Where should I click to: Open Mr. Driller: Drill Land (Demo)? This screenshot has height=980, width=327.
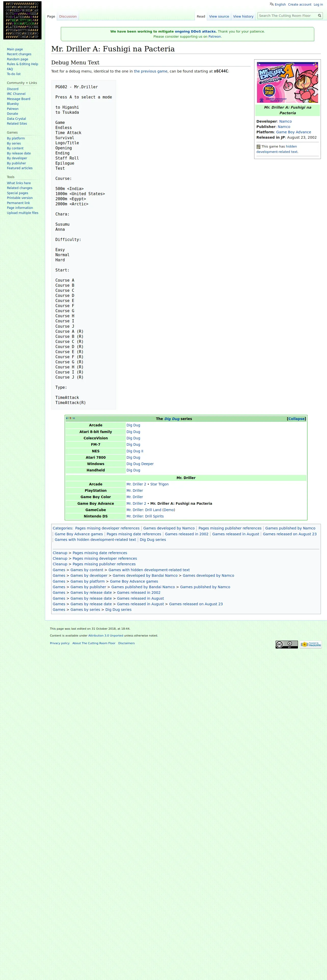[x=151, y=510]
